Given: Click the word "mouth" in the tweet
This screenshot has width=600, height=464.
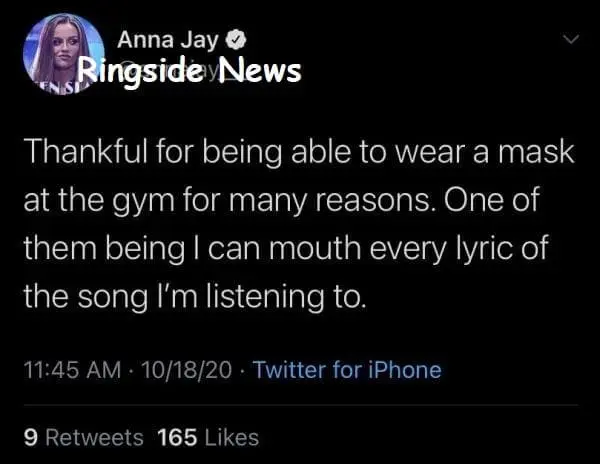Looking at the screenshot, I should click(x=333, y=248).
